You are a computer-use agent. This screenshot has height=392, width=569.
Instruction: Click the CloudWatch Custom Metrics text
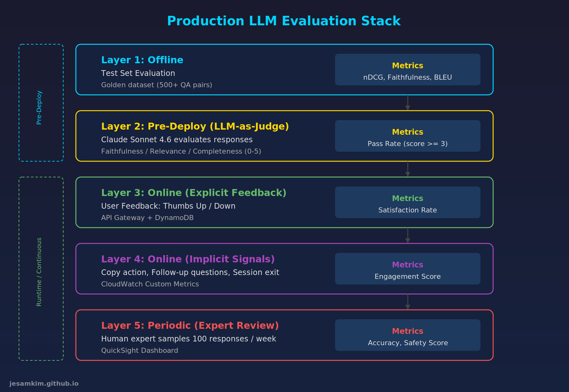pos(150,284)
